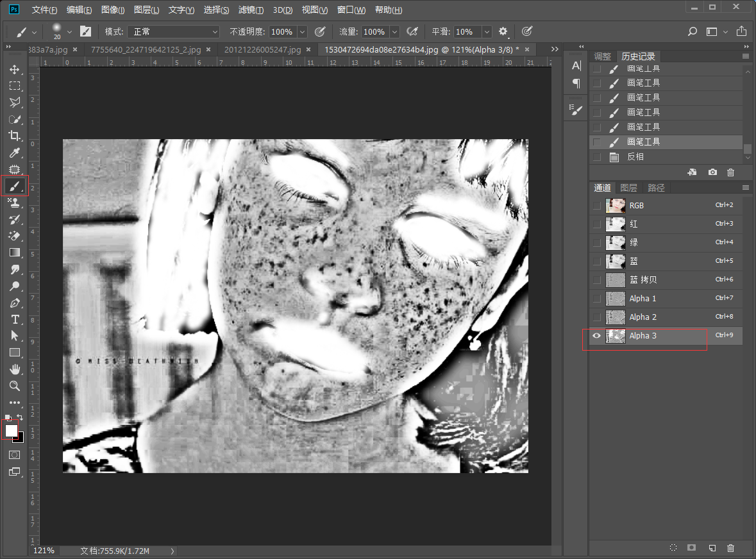Expand the opacity percentage dropdown

pos(302,31)
